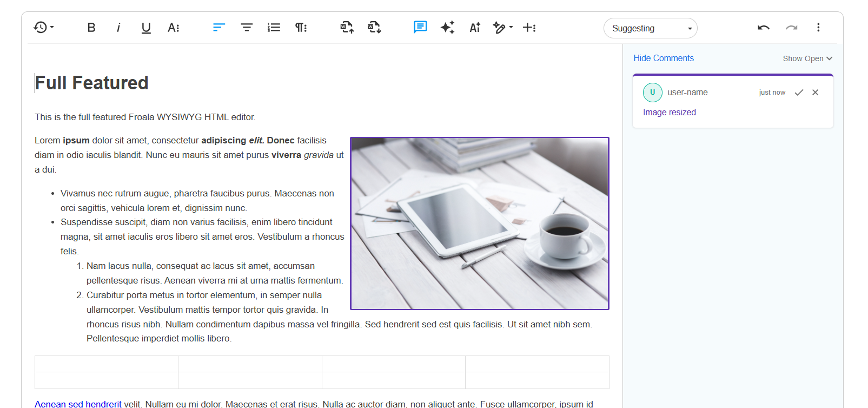Open the vertical three-dot more menu
Screen dimensions: 868x408
[x=818, y=28]
